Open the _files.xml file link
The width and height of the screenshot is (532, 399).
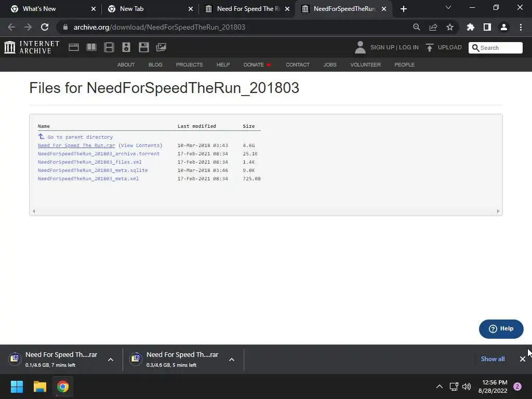tap(89, 162)
